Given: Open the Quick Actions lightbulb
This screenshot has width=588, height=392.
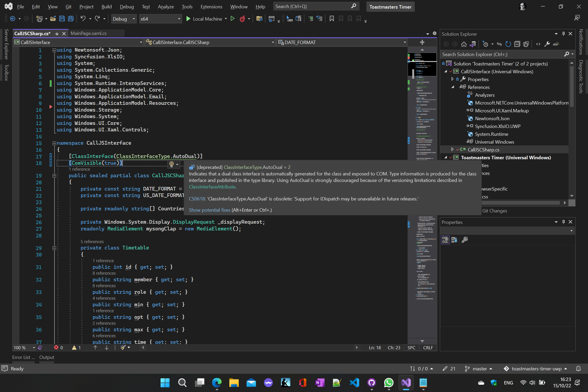Looking at the screenshot, I should coord(171,164).
